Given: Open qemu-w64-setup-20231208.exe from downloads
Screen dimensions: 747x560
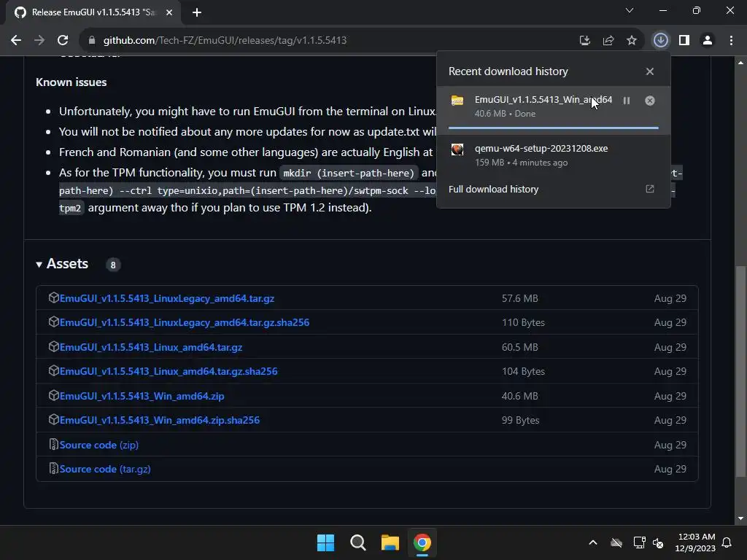Looking at the screenshot, I should tap(541, 149).
